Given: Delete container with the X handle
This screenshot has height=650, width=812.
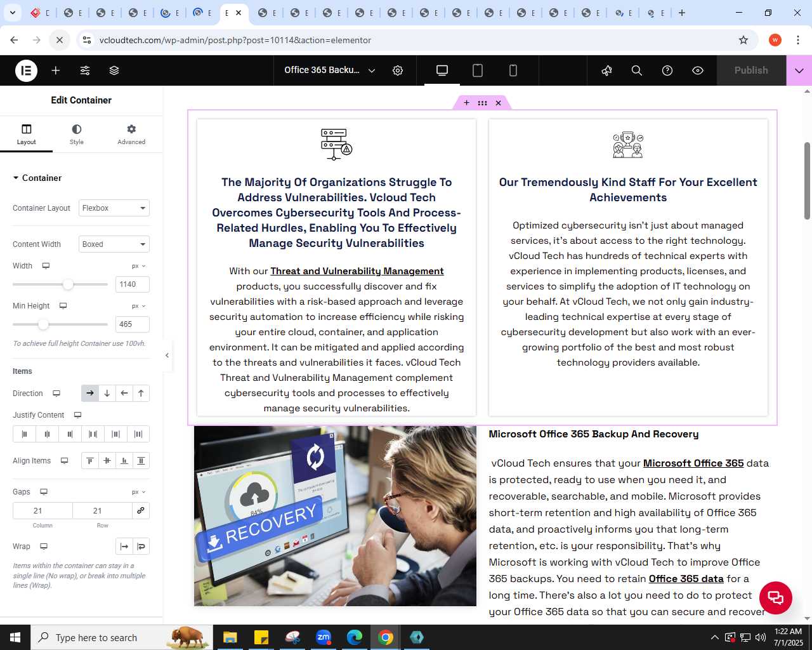Looking at the screenshot, I should coord(498,103).
